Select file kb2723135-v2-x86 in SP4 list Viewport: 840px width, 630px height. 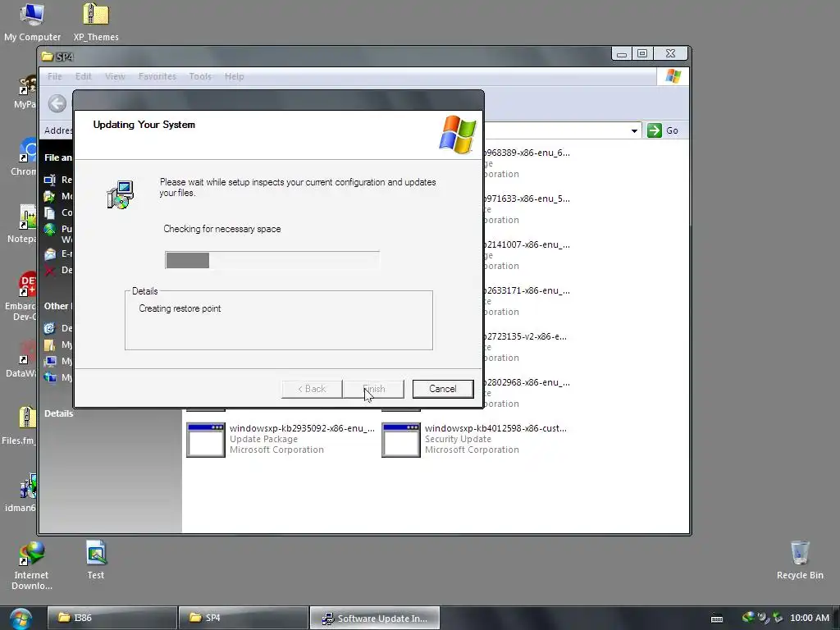525,336
